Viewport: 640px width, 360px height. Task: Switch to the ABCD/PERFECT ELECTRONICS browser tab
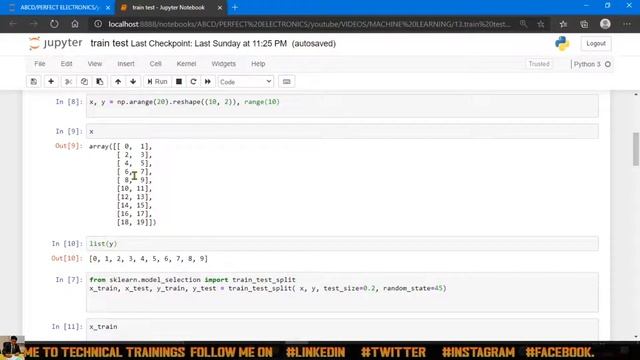point(60,7)
